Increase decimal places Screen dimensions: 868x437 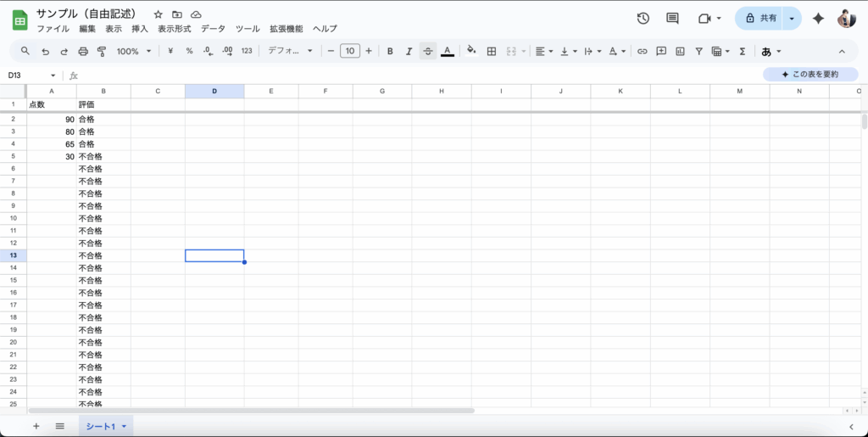pyautogui.click(x=227, y=51)
